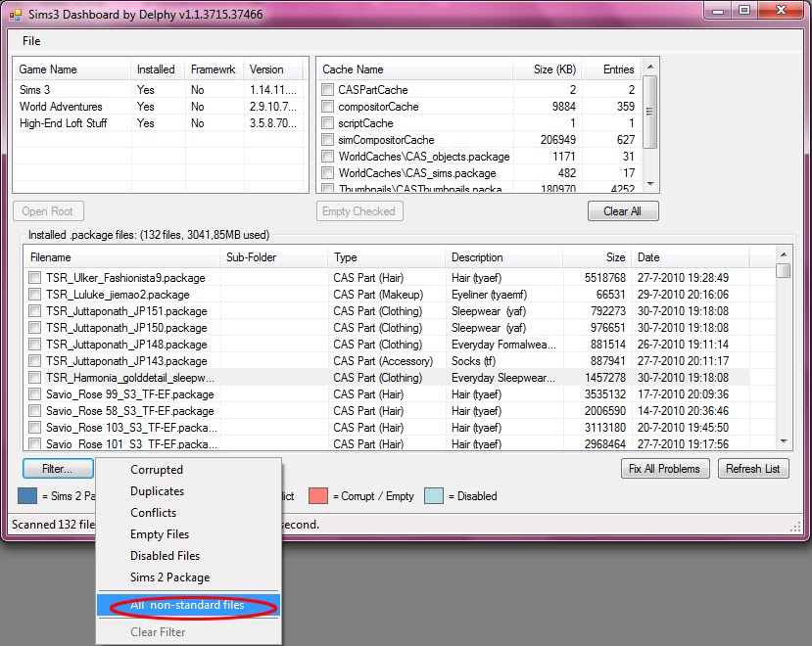The width and height of the screenshot is (812, 646).
Task: Click the Framewrk column header
Action: tap(214, 69)
